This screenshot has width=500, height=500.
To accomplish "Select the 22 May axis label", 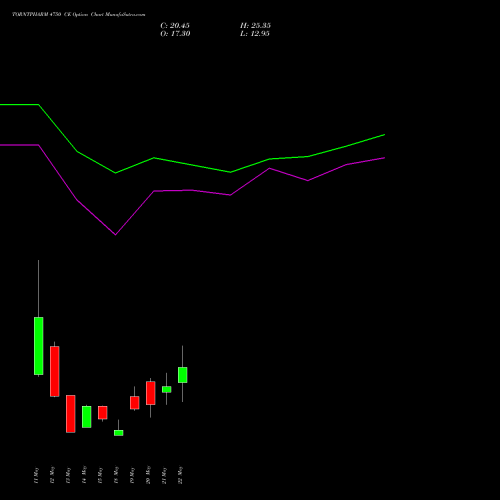I will click(180, 475).
